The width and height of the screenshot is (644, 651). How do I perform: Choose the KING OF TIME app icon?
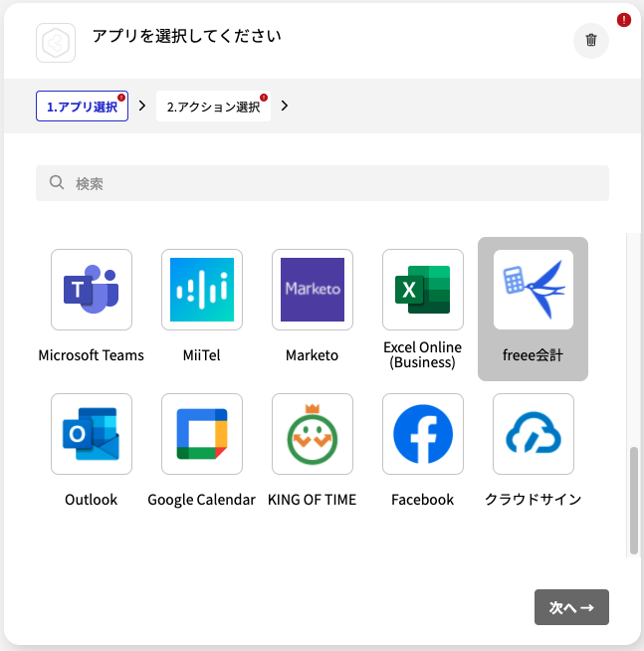click(x=313, y=434)
